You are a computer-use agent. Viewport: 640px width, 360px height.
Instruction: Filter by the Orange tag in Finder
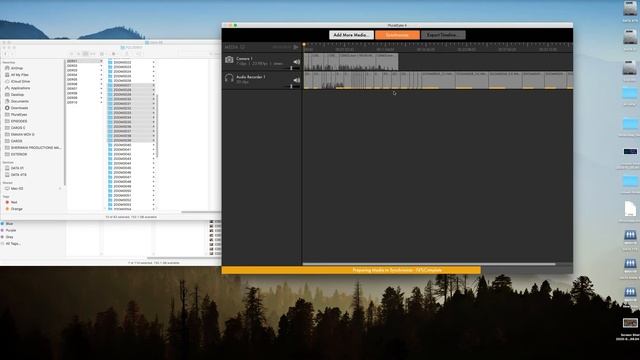coord(16,209)
